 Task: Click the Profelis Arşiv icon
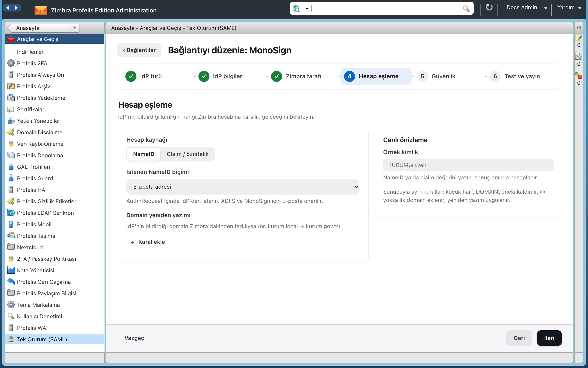tap(11, 86)
